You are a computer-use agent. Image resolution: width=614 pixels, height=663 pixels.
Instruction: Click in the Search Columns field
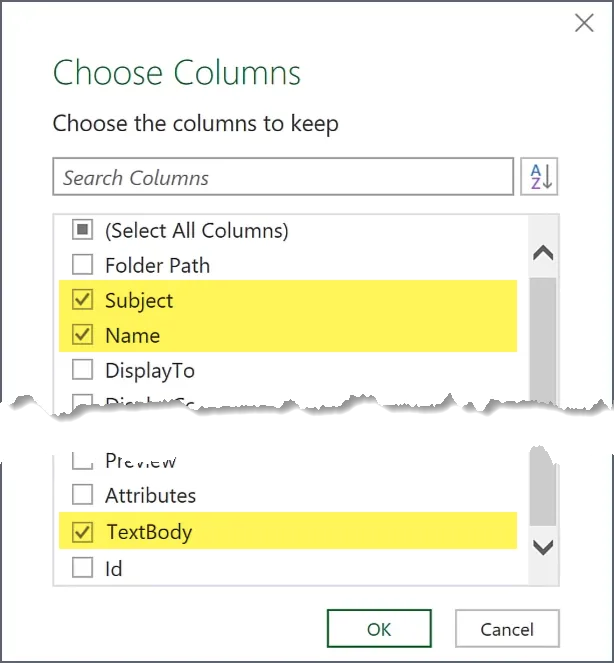(282, 178)
